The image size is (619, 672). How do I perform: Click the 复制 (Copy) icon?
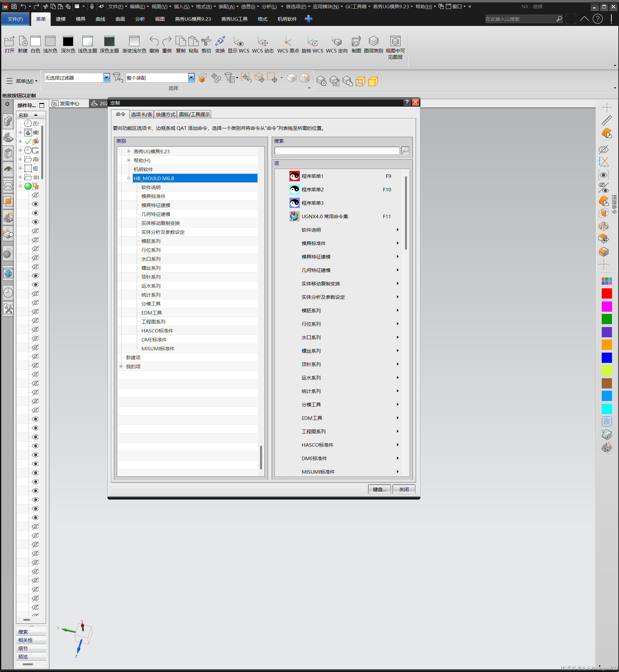pos(180,42)
